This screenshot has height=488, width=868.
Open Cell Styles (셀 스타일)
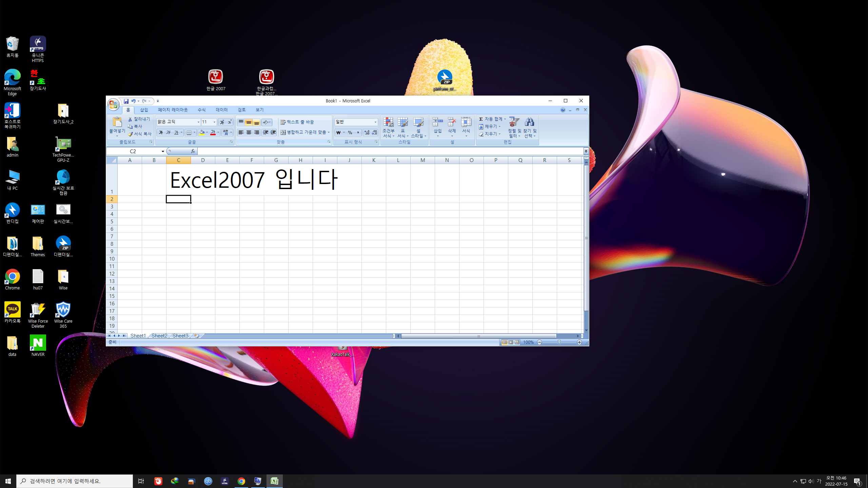(418, 128)
